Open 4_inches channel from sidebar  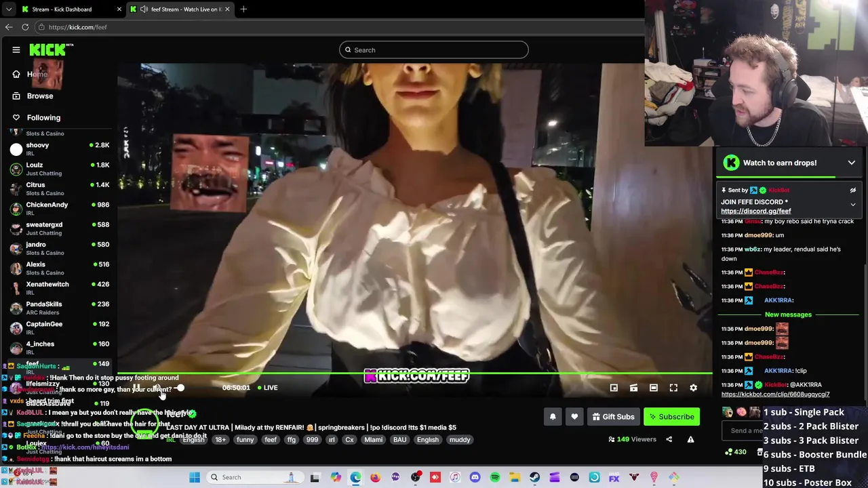click(x=60, y=348)
